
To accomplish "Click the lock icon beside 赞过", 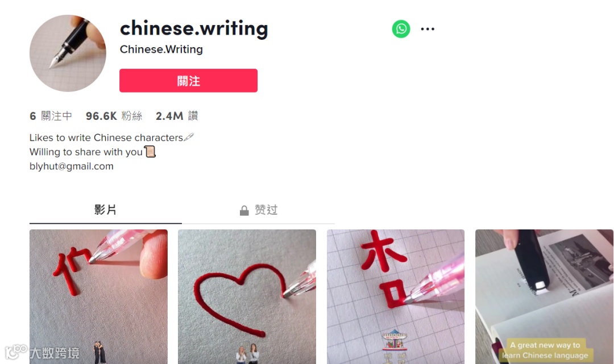I will [244, 210].
